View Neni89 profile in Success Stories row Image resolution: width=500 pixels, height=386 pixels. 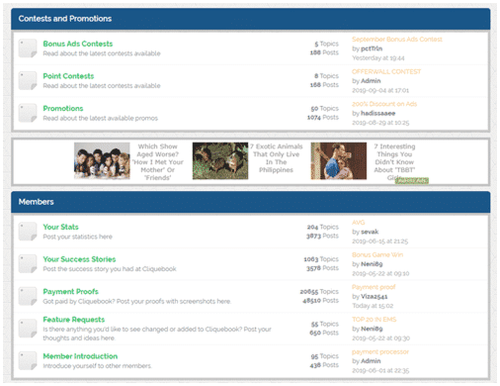point(372,264)
